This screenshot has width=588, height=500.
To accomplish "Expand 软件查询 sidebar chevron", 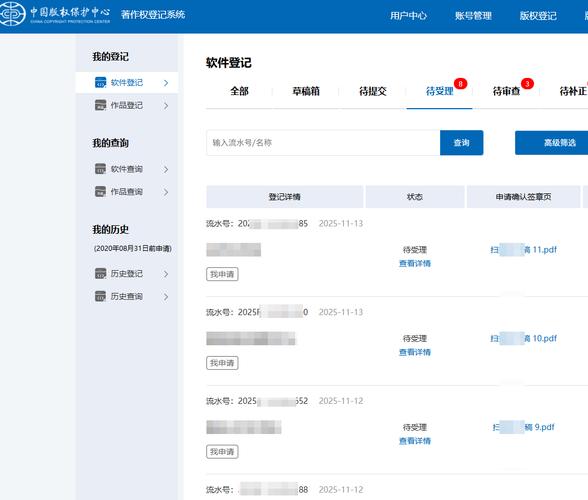I will pos(166,170).
